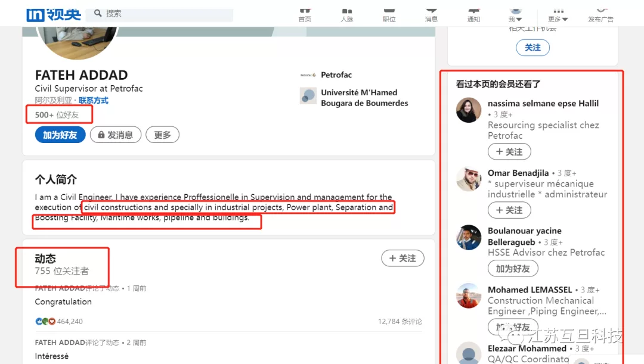Open the Intéressé activity post

coord(52,356)
